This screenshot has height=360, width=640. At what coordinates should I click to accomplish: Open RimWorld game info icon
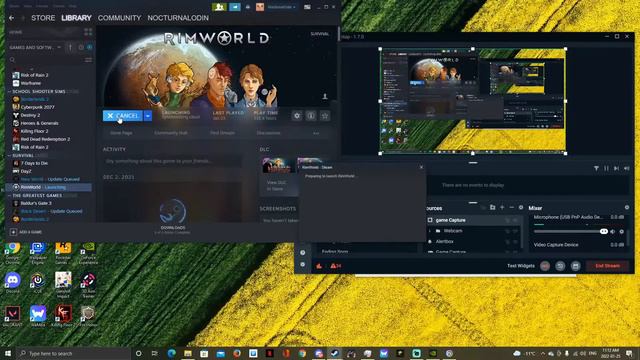coord(311,116)
